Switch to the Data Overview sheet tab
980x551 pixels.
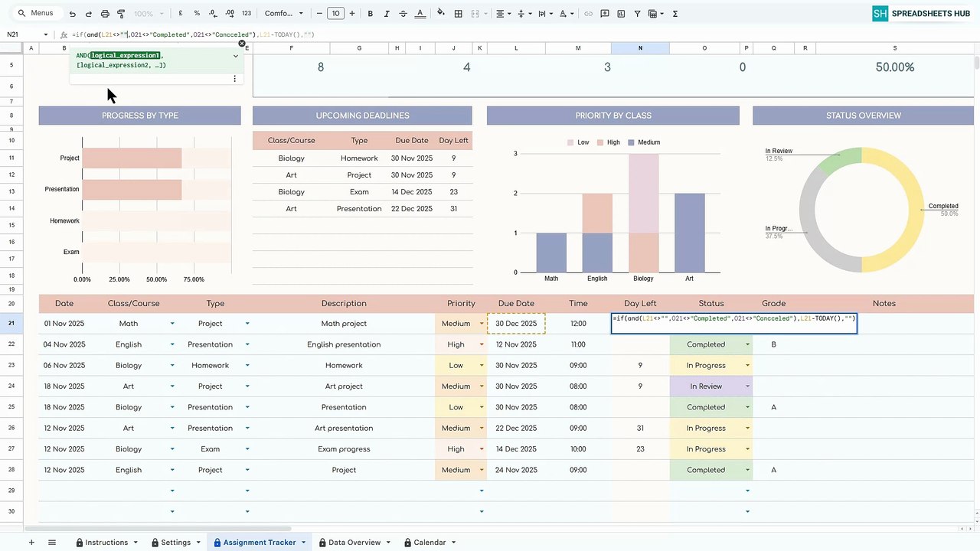pyautogui.click(x=354, y=543)
